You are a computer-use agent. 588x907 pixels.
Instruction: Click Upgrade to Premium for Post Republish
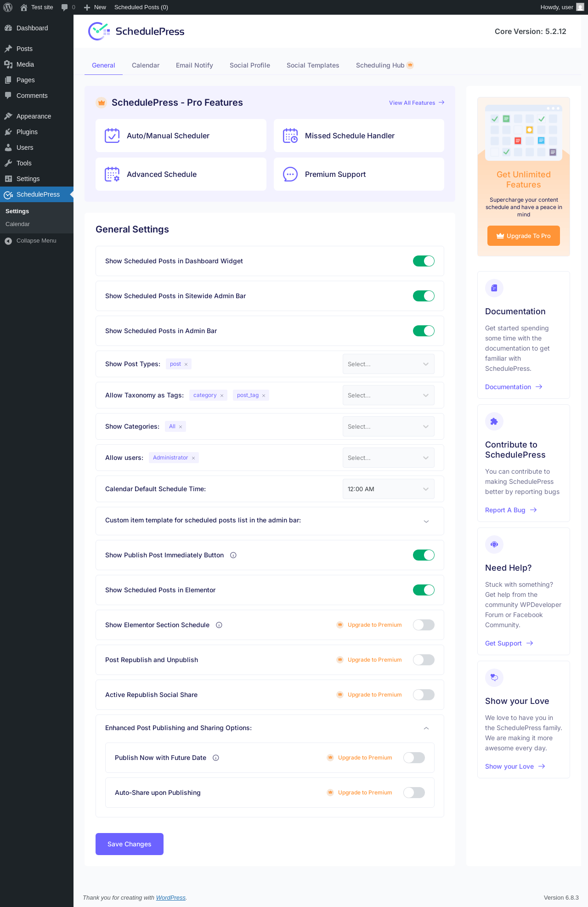(369, 660)
